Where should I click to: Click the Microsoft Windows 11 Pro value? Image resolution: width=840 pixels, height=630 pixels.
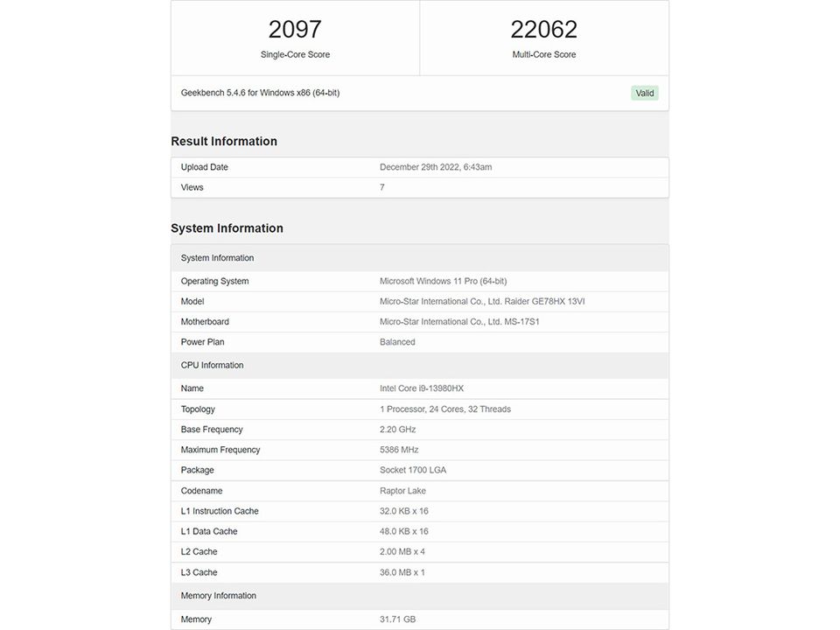(x=443, y=282)
